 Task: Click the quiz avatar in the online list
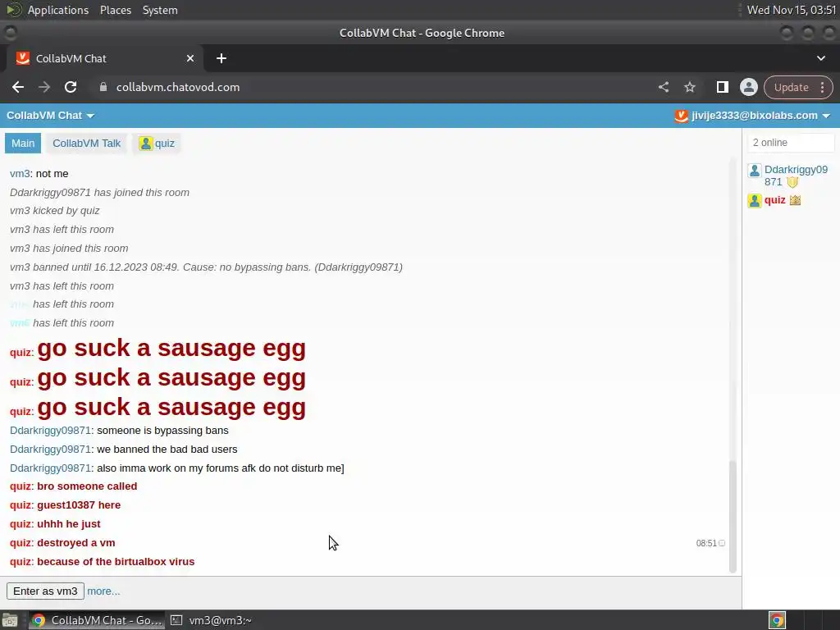click(x=755, y=201)
